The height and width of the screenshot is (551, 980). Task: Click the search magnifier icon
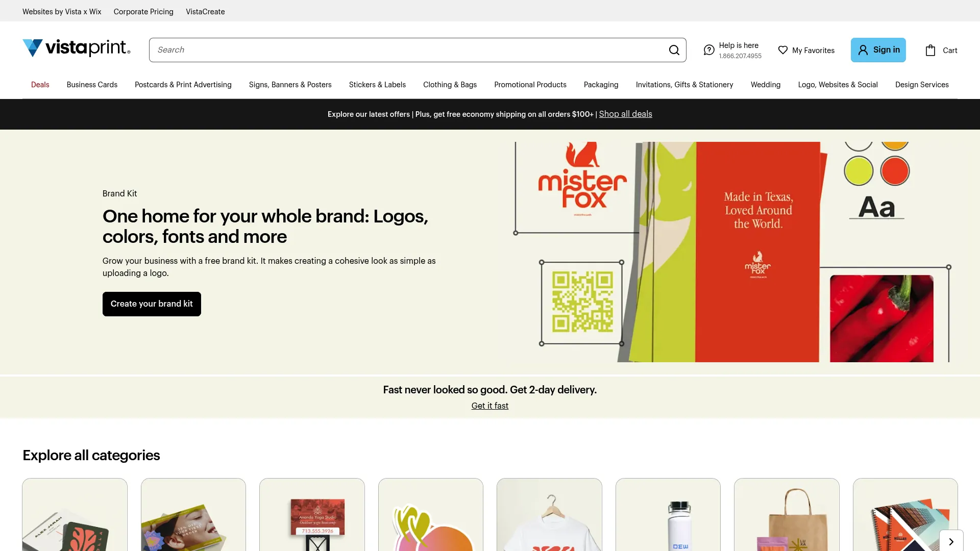pyautogui.click(x=674, y=50)
